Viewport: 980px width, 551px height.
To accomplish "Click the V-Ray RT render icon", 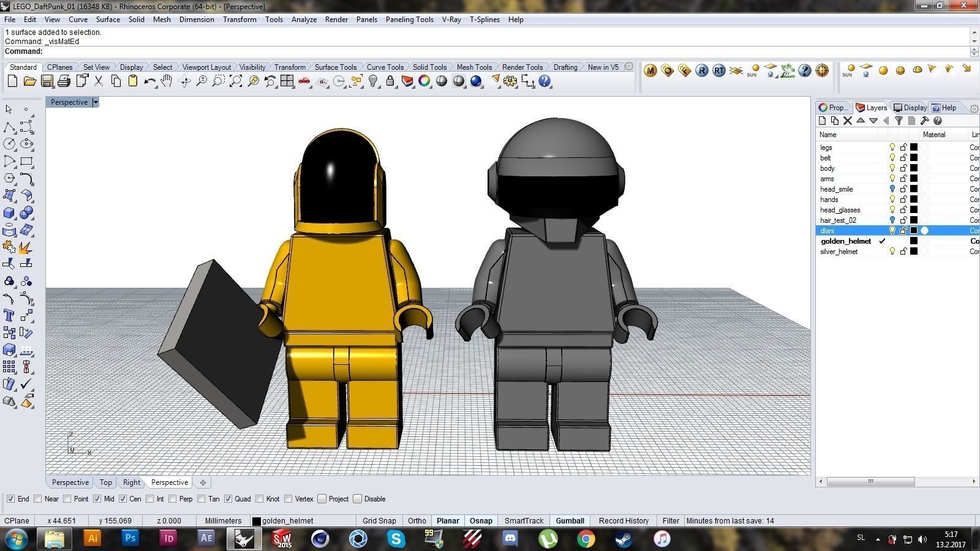I will (x=719, y=71).
